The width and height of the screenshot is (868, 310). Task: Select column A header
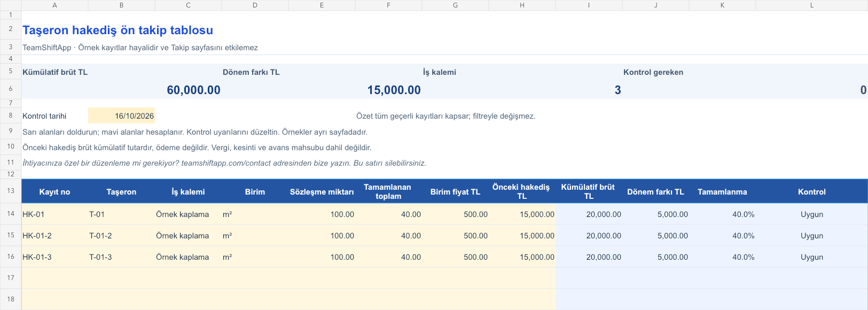[54, 5]
